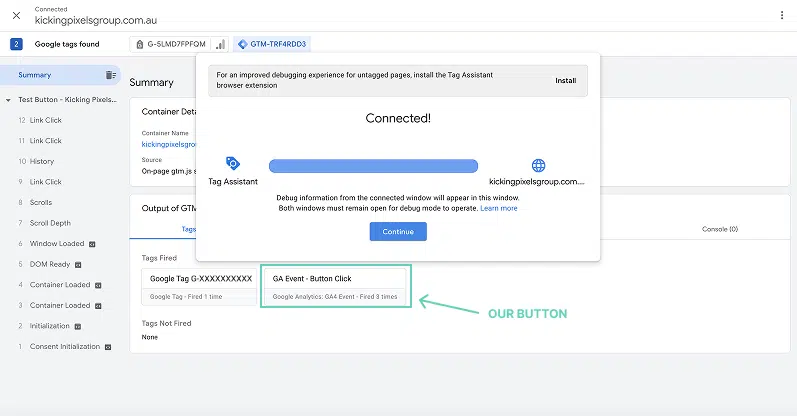
Task: Open the kickingpixelsgroup container name link
Action: click(168, 144)
